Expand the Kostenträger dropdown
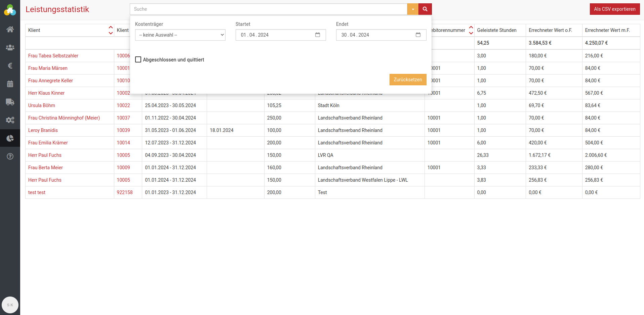Viewport: 644px width, 315px height. pyautogui.click(x=180, y=35)
